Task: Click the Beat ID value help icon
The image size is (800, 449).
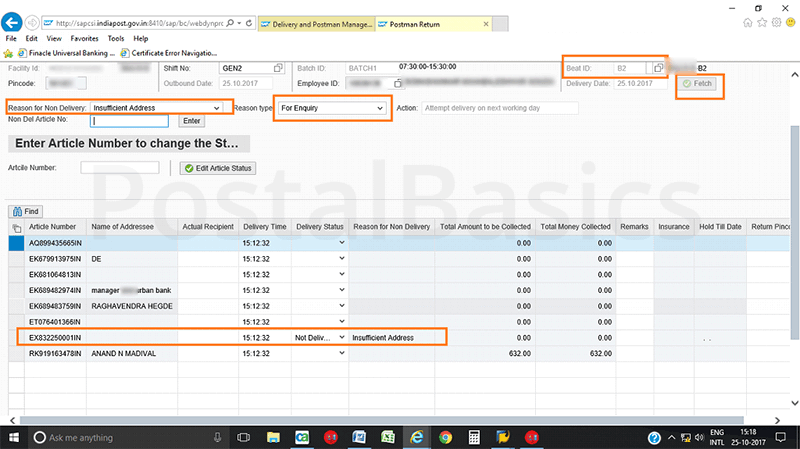Action: point(658,68)
